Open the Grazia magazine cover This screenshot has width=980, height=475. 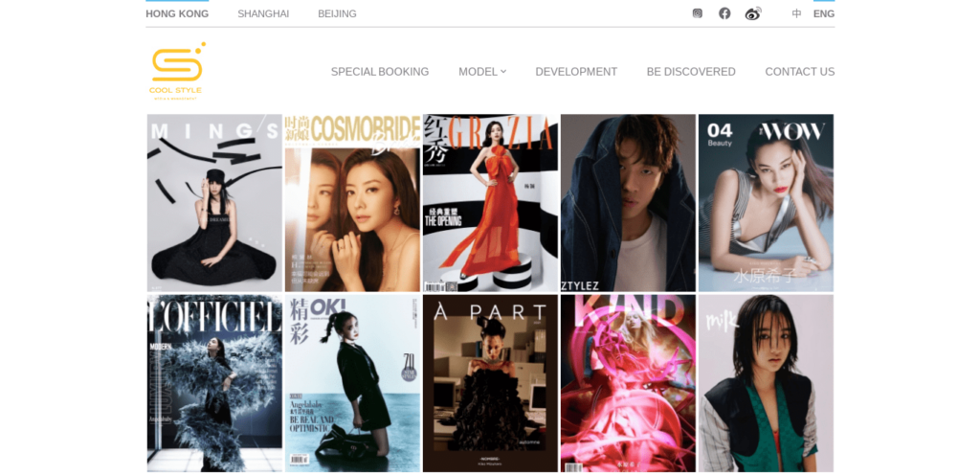point(490,202)
